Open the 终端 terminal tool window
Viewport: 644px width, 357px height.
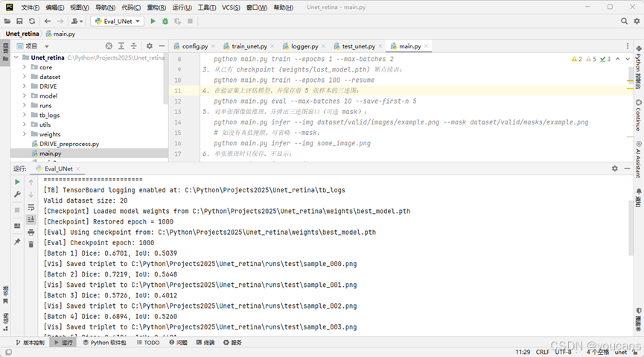tap(205, 343)
